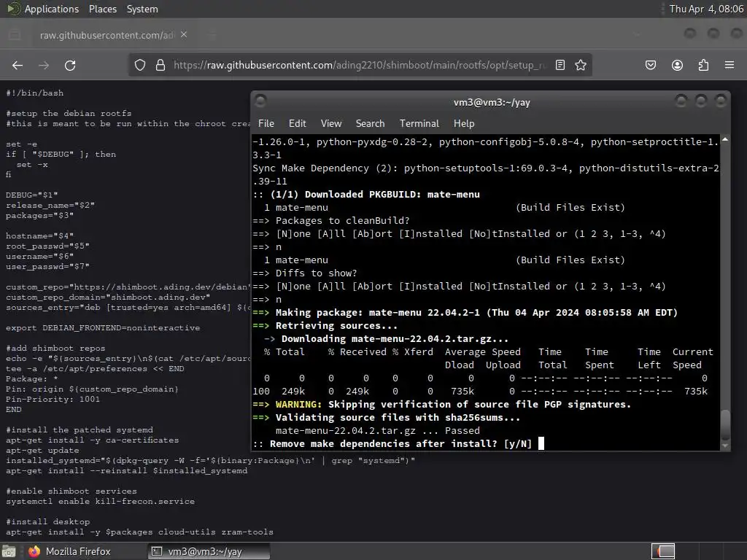747x560 pixels.
Task: Click 'apt-get install -y ca-certificates' in browser
Action: click(x=93, y=440)
